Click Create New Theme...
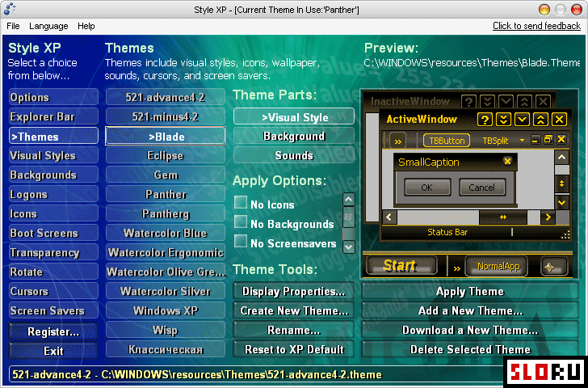This screenshot has height=388, width=588. (x=294, y=310)
